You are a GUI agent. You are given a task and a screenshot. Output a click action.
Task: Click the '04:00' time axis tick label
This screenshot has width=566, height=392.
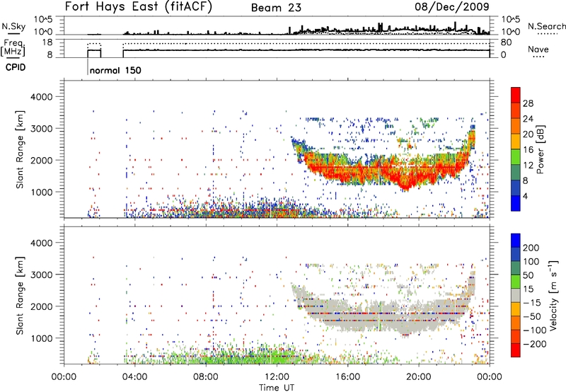pyautogui.click(x=135, y=377)
